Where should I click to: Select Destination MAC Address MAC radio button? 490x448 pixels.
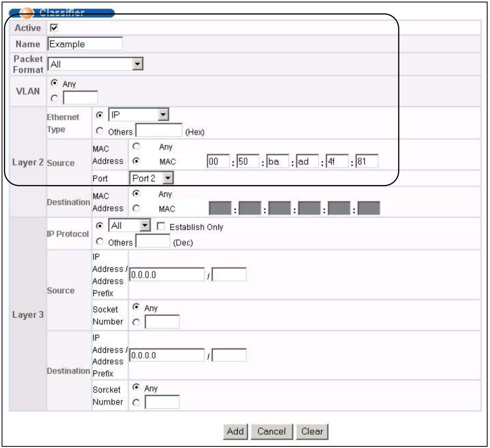pos(136,208)
